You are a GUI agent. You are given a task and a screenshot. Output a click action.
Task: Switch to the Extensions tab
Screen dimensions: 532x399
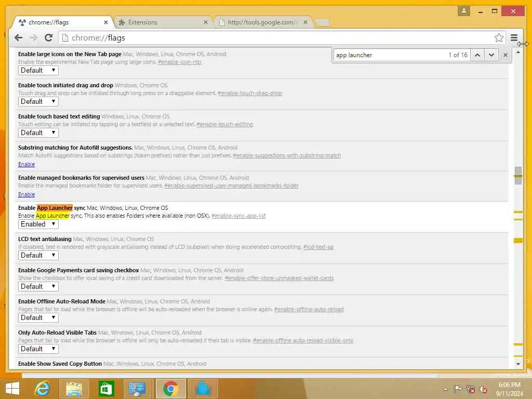coord(163,22)
